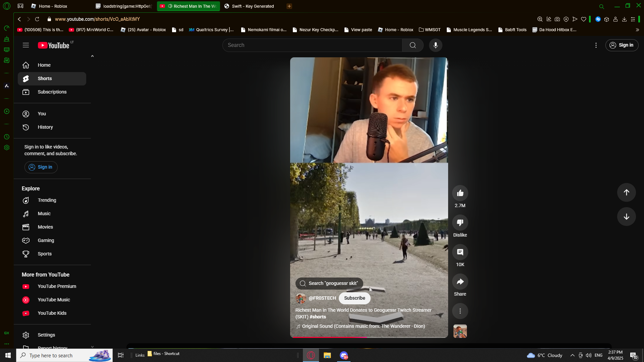The width and height of the screenshot is (644, 362).
Task: Start voice search with the microphone
Action: click(435, 45)
